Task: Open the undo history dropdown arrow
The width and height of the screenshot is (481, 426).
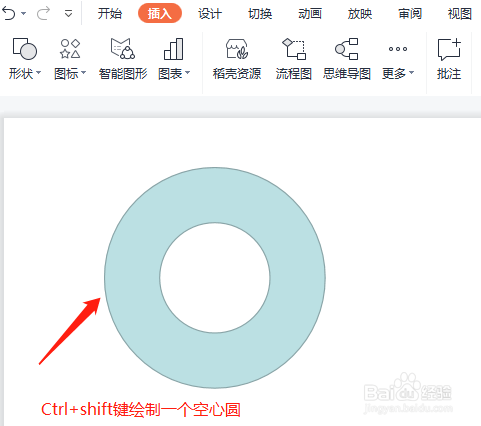Action: (x=24, y=14)
